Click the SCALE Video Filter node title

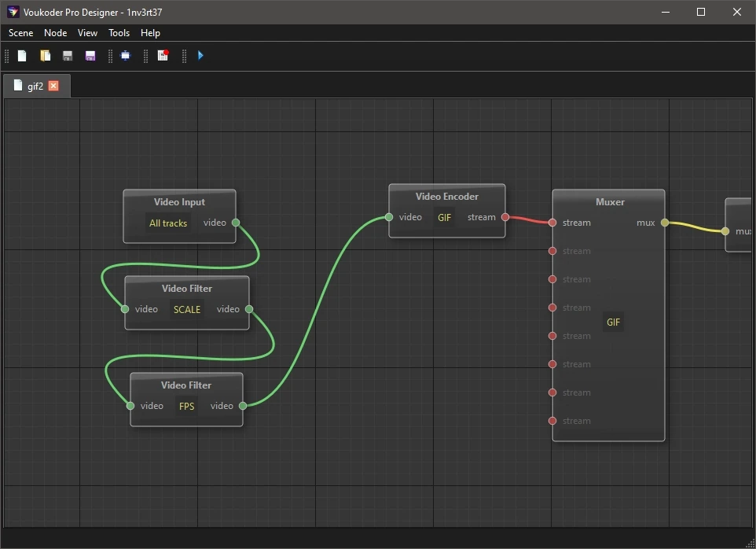tap(187, 288)
